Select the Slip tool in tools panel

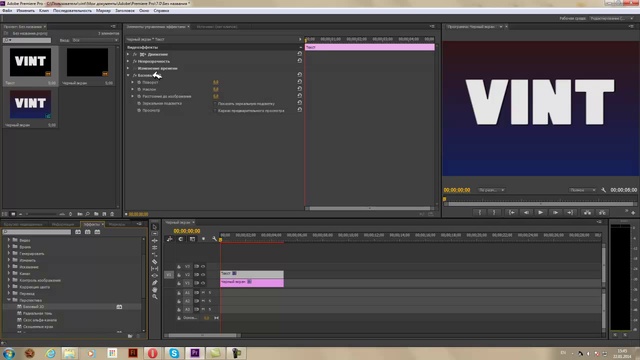point(155,269)
